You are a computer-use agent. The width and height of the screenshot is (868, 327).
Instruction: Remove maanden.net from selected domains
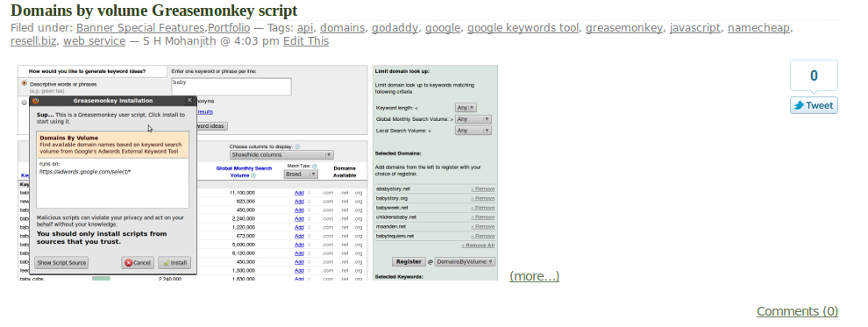coord(483,226)
